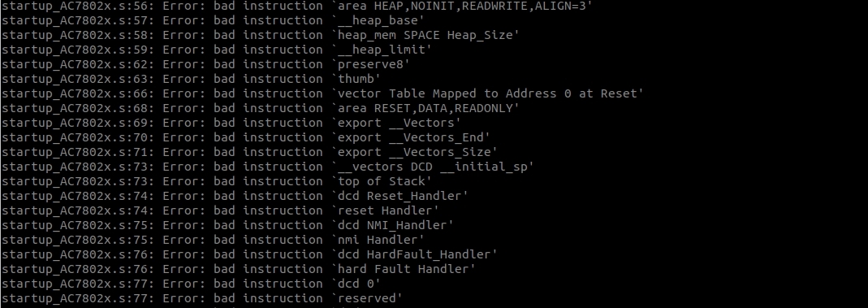This screenshot has width=868, height=308.
Task: Select the __vectors DCD __initial_sp line
Action: 268,167
